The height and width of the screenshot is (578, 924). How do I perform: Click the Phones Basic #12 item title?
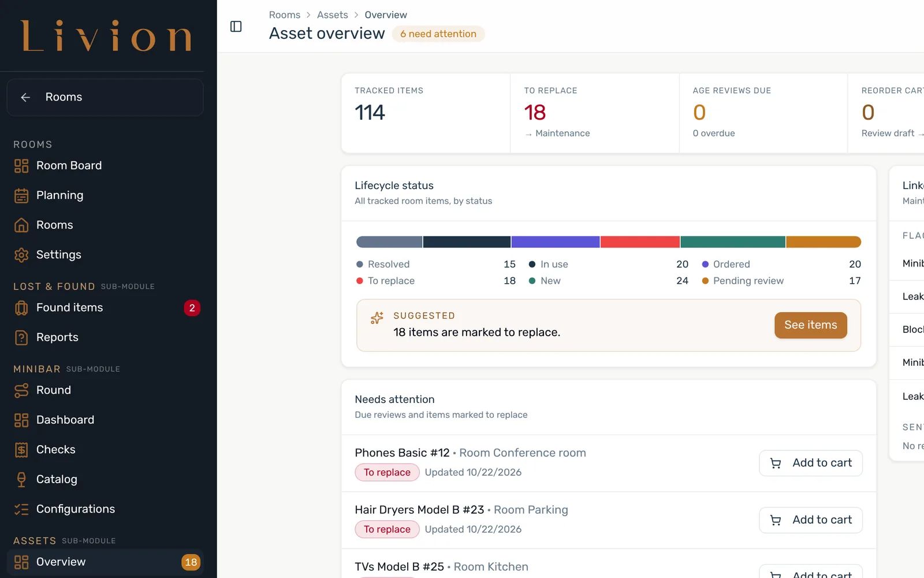tap(402, 453)
